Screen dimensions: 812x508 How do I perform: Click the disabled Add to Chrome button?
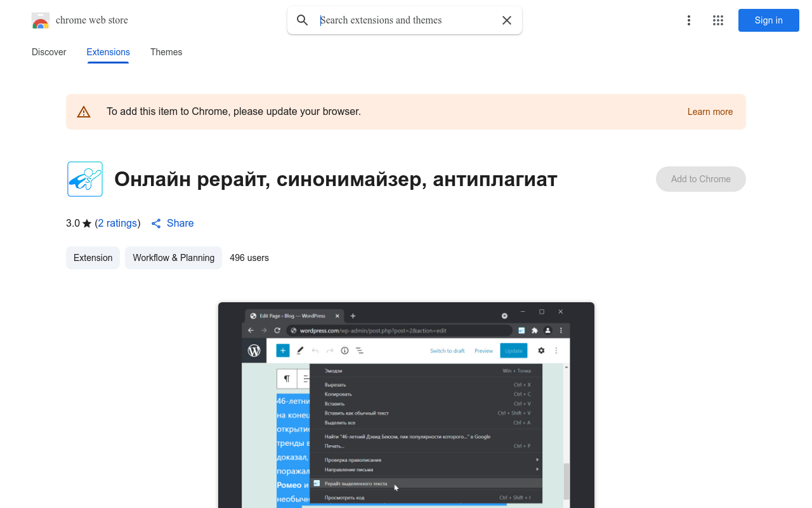pos(701,179)
